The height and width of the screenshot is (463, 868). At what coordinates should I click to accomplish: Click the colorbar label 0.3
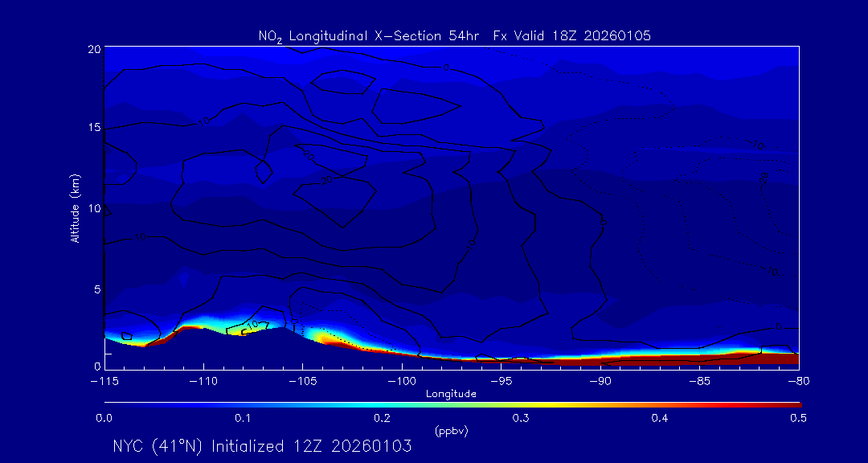coord(521,419)
